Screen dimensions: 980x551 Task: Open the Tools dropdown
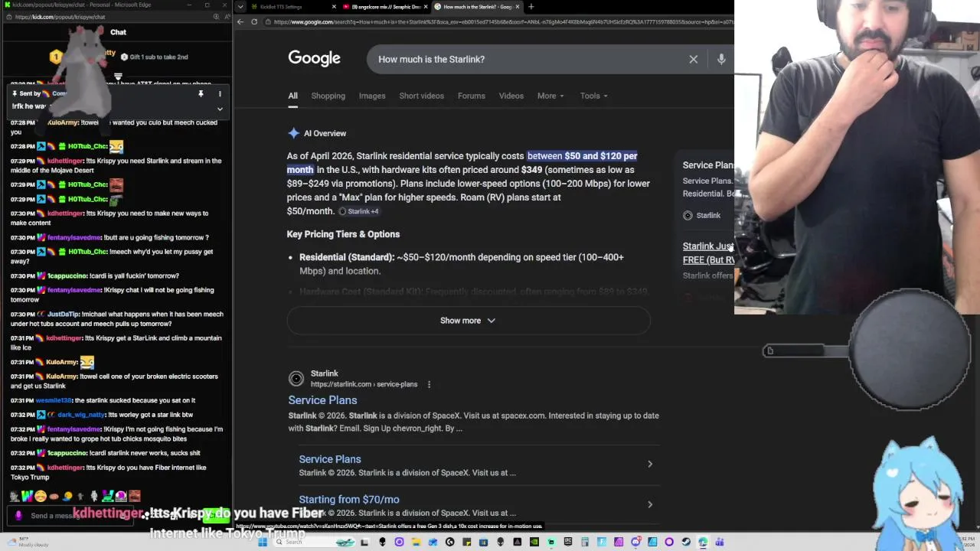click(x=593, y=96)
